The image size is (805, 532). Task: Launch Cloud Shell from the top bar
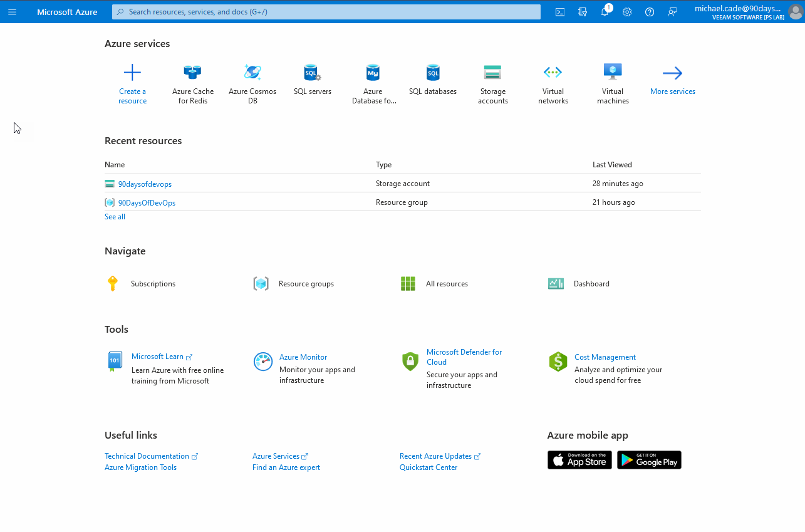tap(559, 11)
